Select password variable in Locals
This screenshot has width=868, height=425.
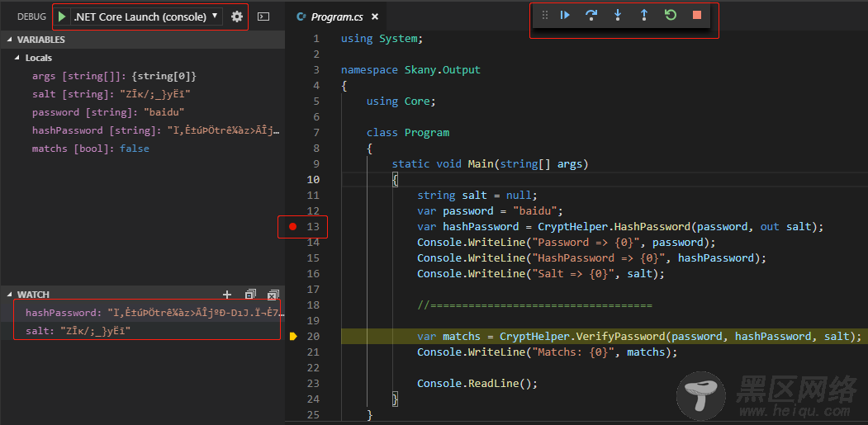click(142, 112)
